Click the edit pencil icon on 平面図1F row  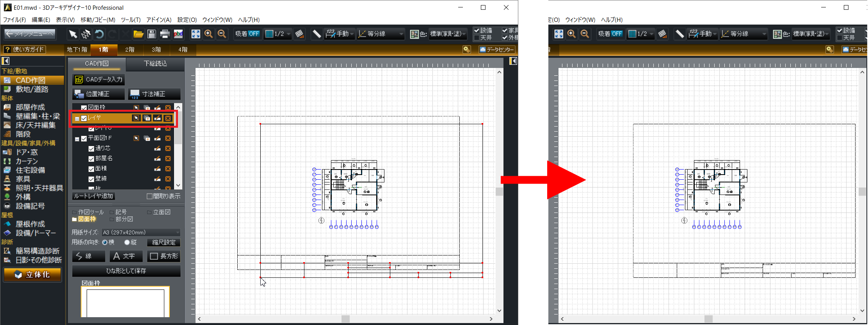point(157,138)
